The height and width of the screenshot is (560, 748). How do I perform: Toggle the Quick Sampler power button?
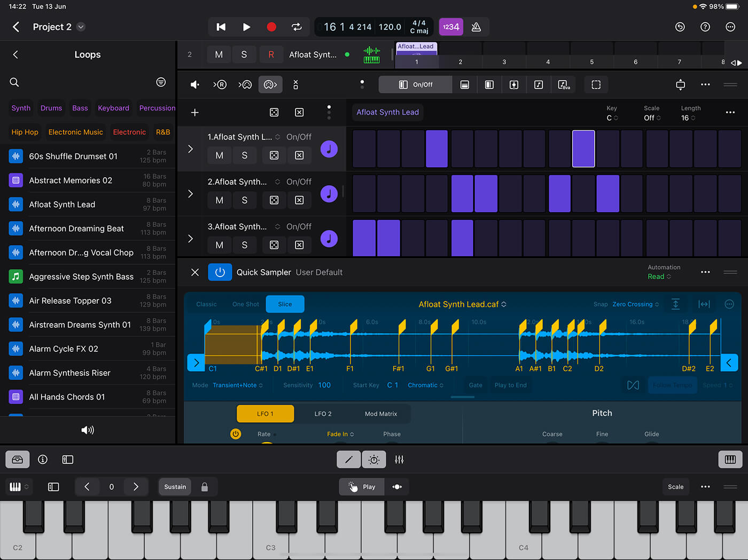pyautogui.click(x=220, y=272)
